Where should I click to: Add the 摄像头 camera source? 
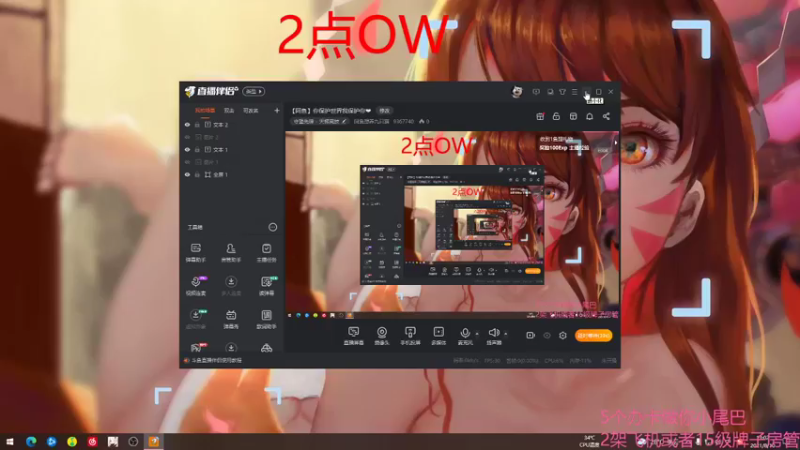tap(382, 336)
